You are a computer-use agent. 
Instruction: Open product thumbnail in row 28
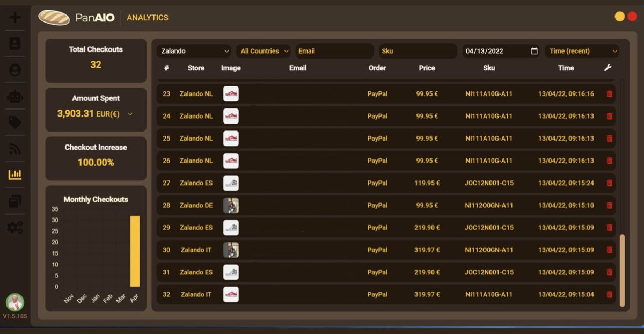pyautogui.click(x=231, y=205)
